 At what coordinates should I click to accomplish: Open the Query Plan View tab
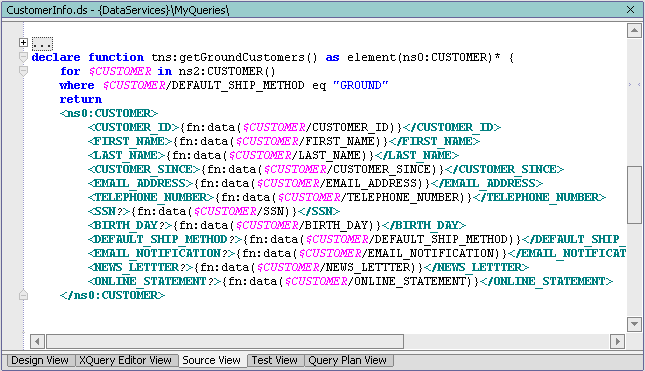[x=348, y=360]
